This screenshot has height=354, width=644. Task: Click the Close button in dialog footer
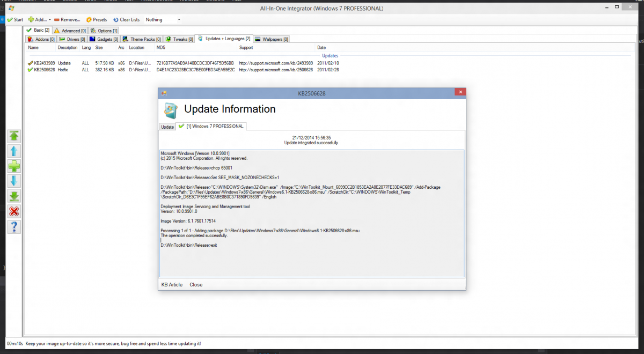tap(196, 285)
